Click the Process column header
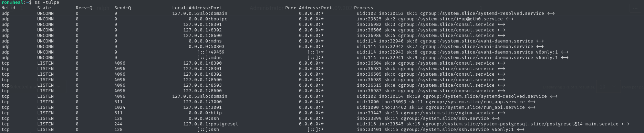644x133 pixels. coord(364,8)
